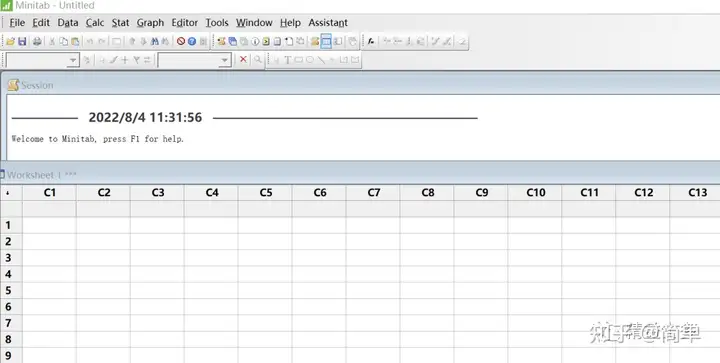This screenshot has height=363, width=720.
Task: Select the line drawing tool
Action: (321, 60)
